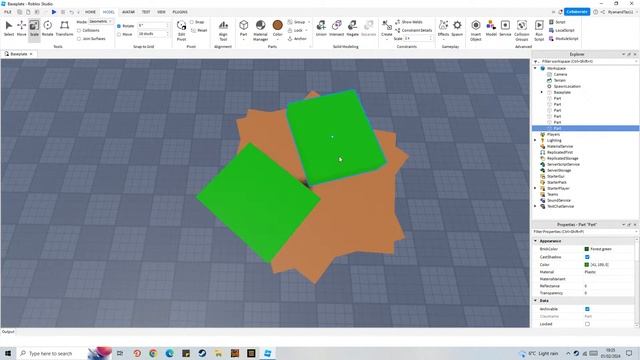The image size is (640, 360).
Task: Click the Collaborate button
Action: (577, 12)
